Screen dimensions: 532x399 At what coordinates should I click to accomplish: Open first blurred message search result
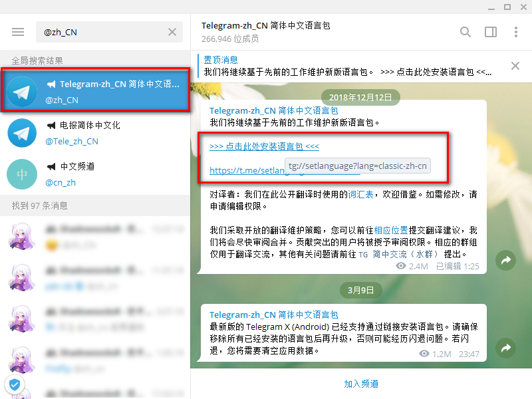point(95,237)
